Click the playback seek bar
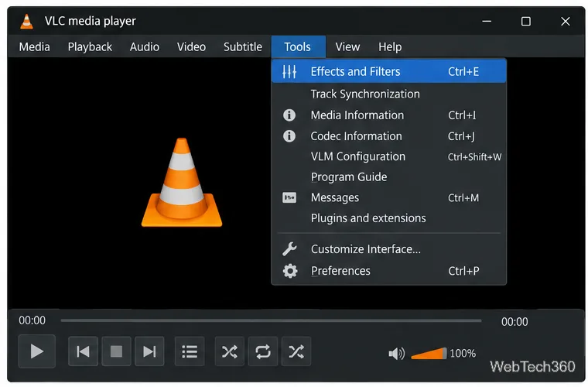Image resolution: width=588 pixels, height=387 pixels. pyautogui.click(x=271, y=320)
